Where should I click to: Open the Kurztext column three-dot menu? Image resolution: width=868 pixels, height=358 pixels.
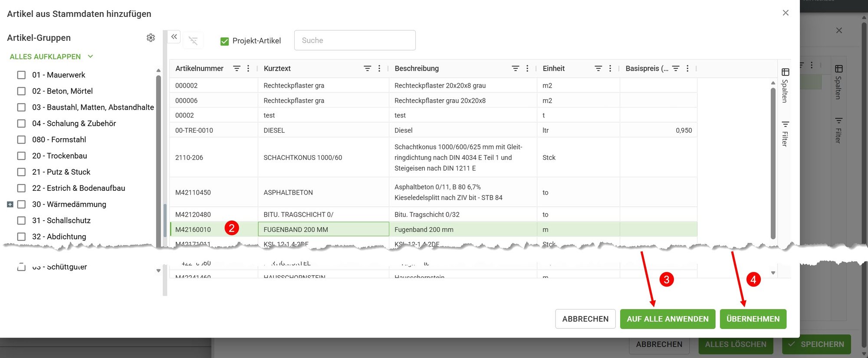tap(379, 68)
